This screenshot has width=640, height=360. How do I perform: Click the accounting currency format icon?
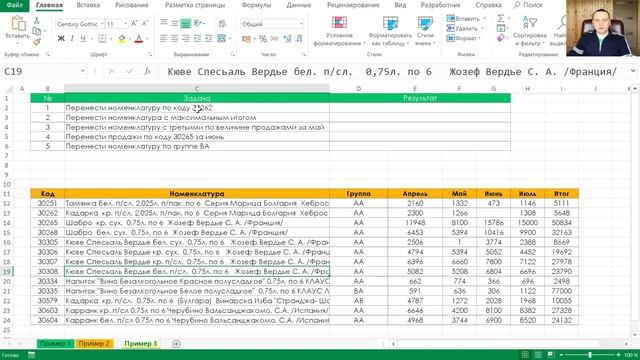pos(246,39)
